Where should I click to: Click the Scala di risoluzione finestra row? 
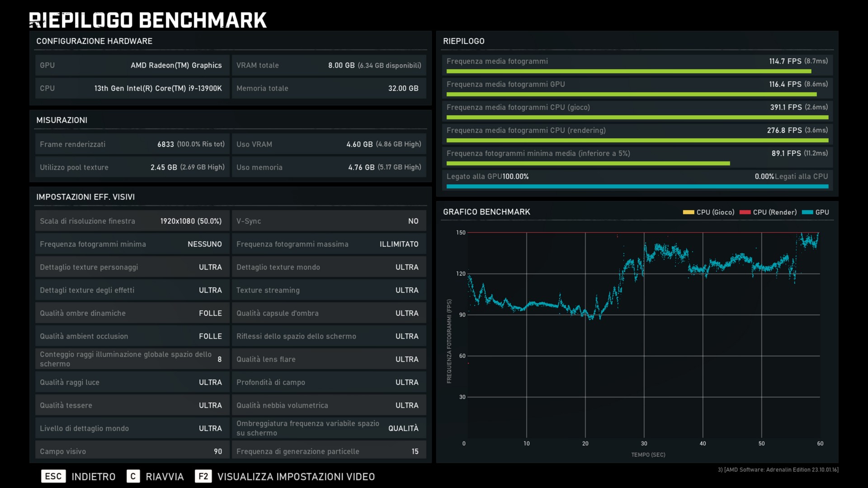coord(132,221)
